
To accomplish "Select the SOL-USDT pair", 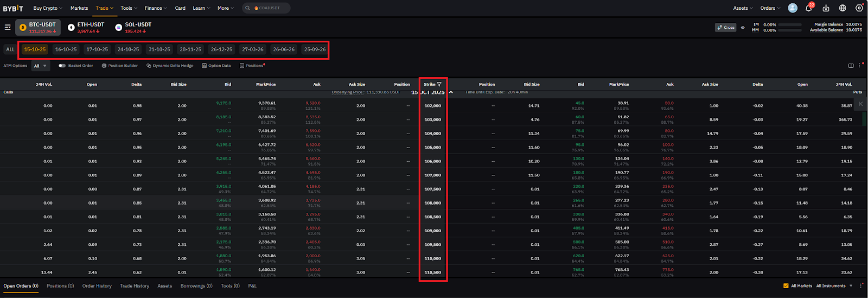I will pyautogui.click(x=133, y=27).
